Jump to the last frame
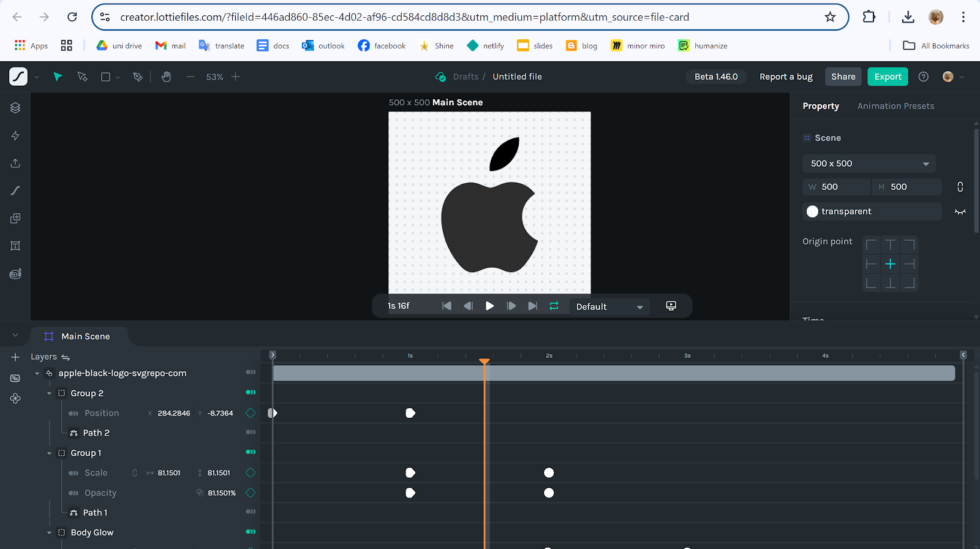The image size is (980, 549). click(x=532, y=306)
